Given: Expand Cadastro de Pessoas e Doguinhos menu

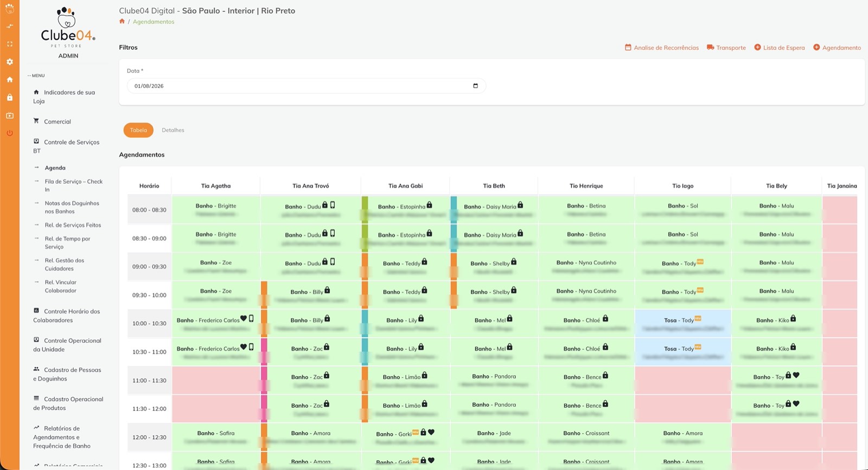Looking at the screenshot, I should coord(67,374).
